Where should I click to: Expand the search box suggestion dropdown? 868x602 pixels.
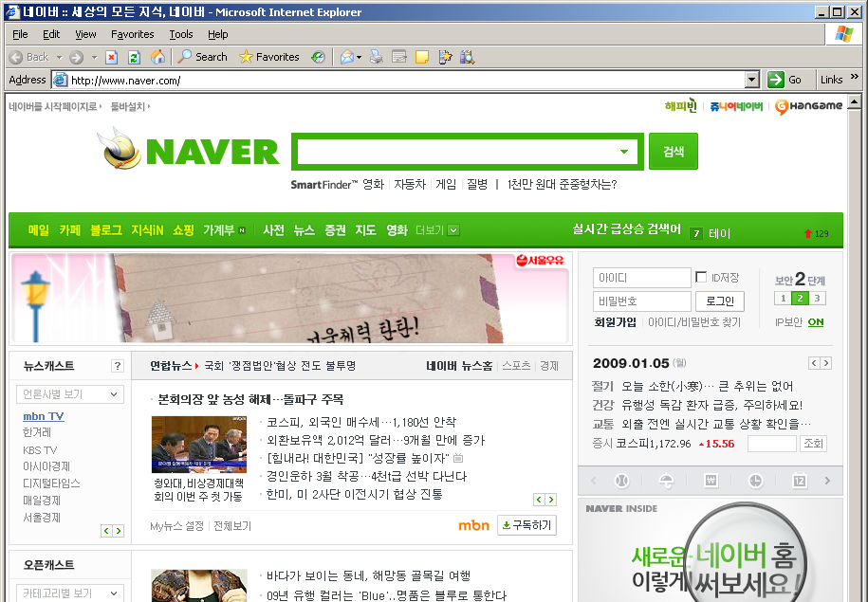[x=623, y=150]
